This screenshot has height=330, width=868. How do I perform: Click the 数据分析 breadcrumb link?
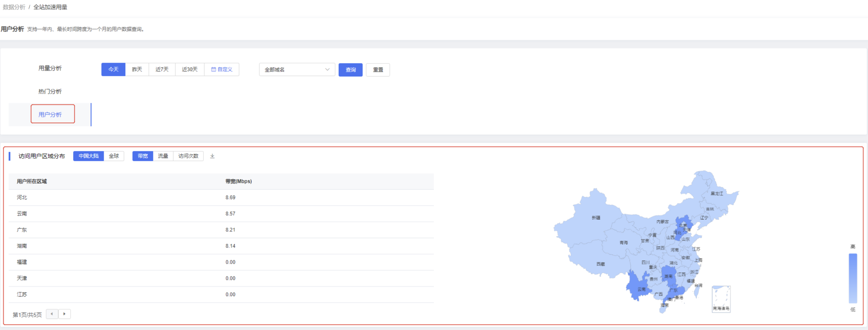tap(14, 7)
